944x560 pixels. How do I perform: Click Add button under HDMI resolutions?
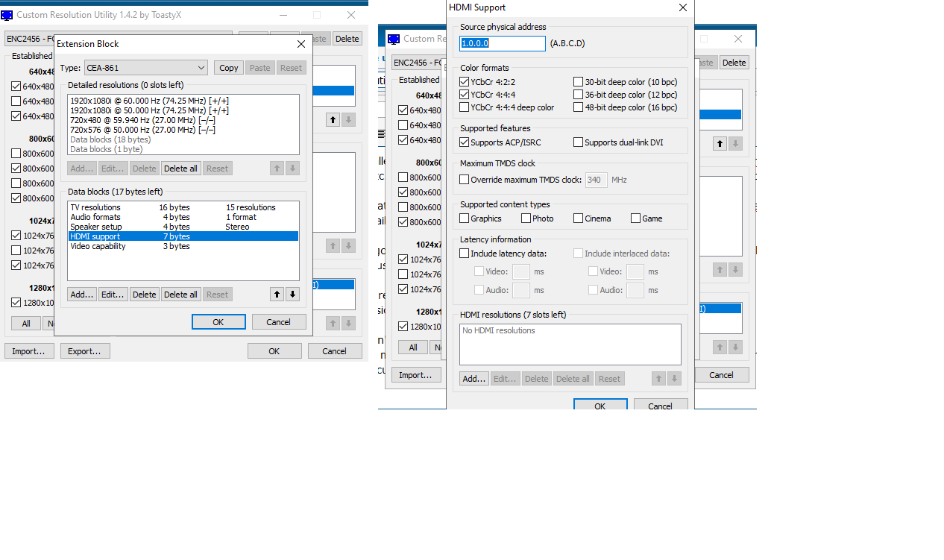473,379
